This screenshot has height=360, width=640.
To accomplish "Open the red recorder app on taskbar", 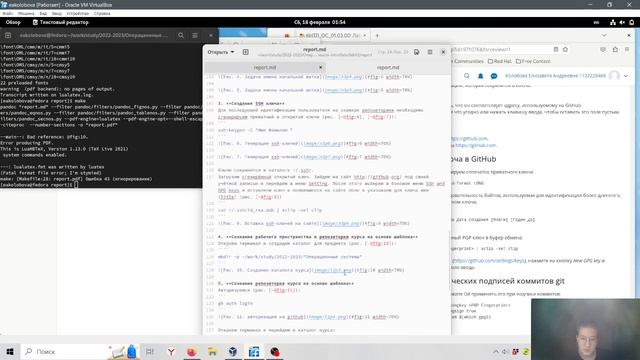I will pos(275,351).
